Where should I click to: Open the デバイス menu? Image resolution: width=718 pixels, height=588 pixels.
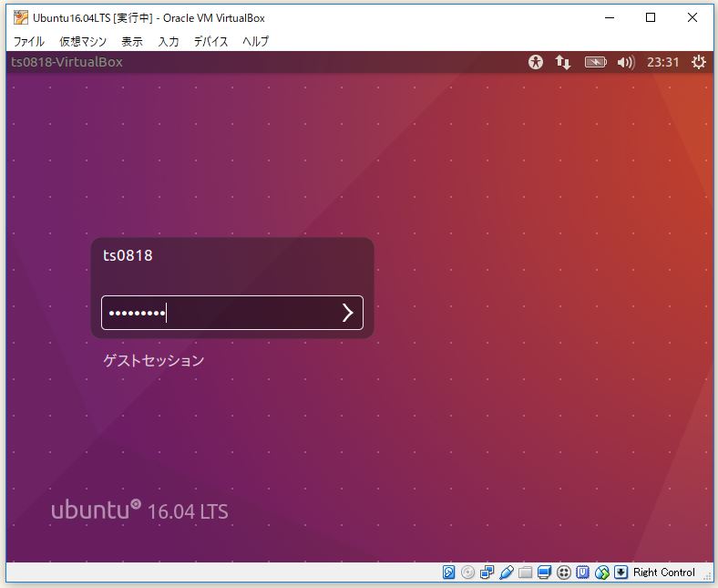tap(210, 42)
